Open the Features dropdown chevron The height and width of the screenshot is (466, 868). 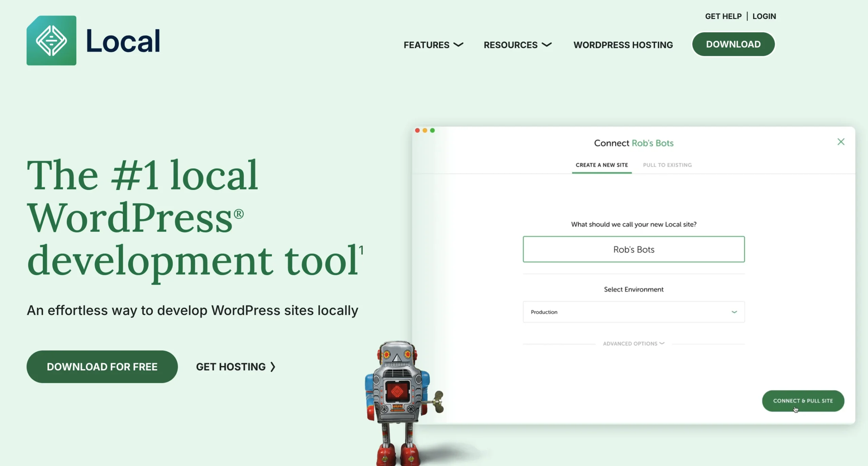click(458, 45)
